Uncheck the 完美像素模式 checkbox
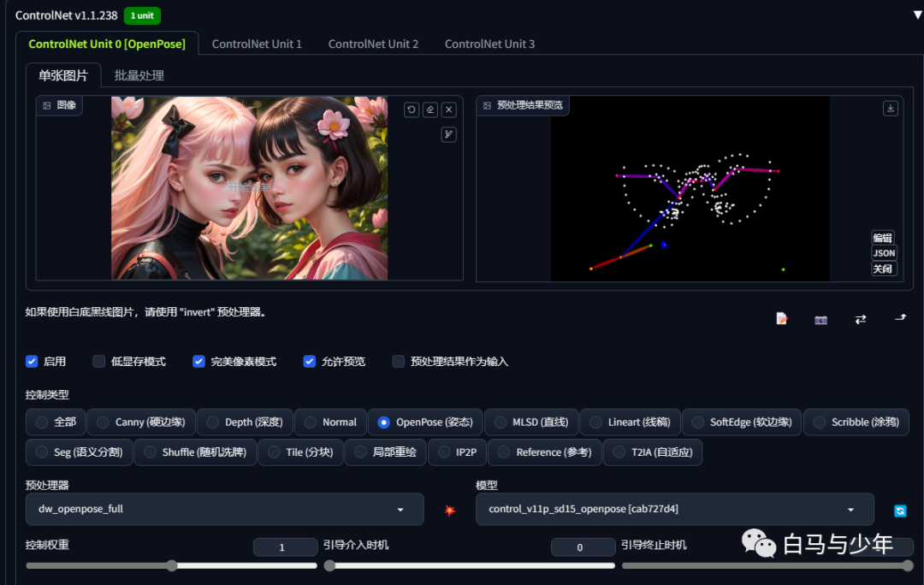Screen dimensions: 924x585 point(198,361)
